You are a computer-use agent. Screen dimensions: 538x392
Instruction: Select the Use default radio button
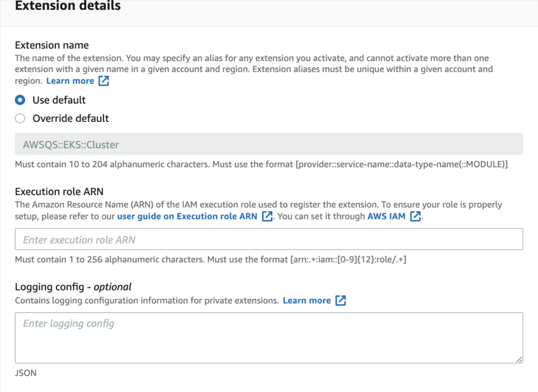[x=20, y=100]
